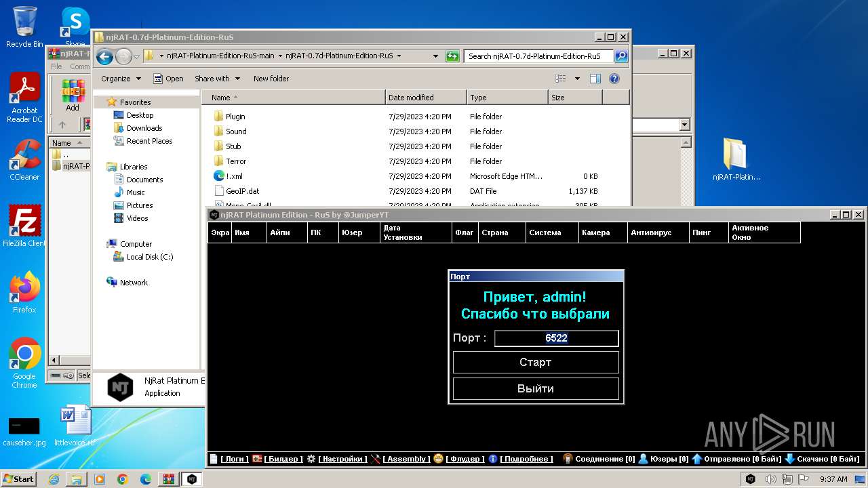Open Подробнее info
868x488 pixels.
click(x=527, y=459)
